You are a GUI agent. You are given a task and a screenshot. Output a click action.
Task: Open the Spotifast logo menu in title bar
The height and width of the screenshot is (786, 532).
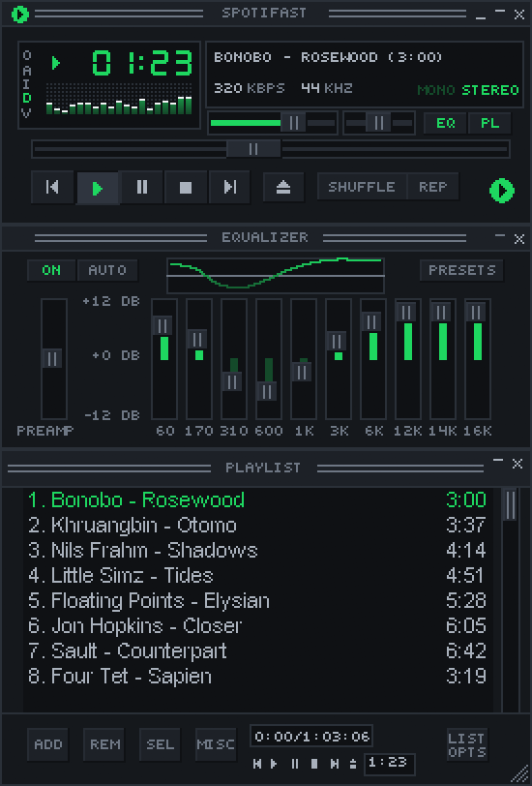pos(20,14)
